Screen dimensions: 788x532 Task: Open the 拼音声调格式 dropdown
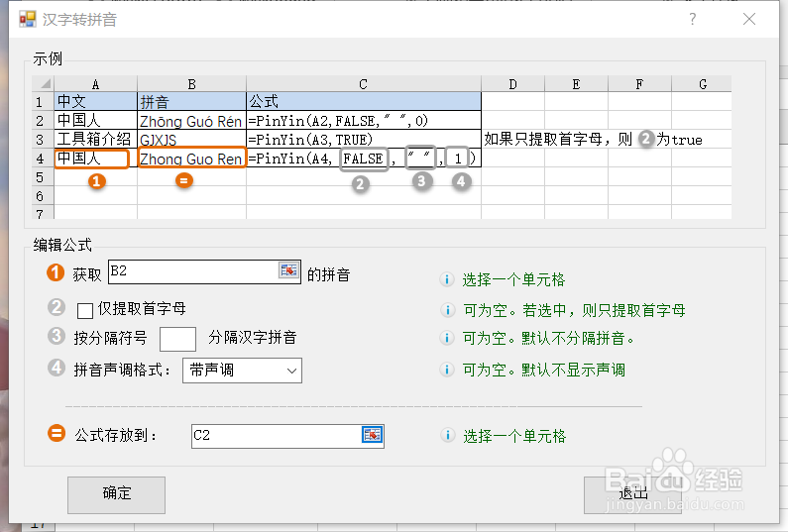[x=242, y=371]
